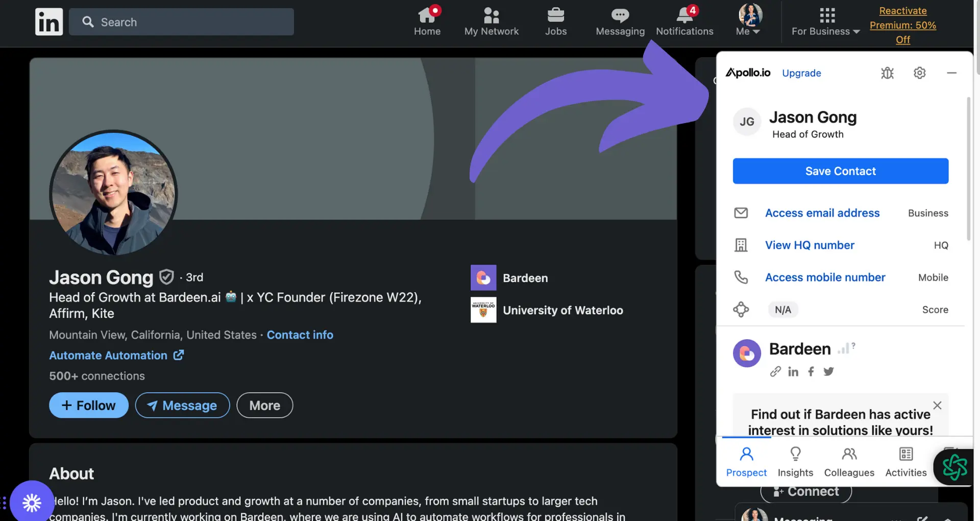Click into the LinkedIn Search field

point(181,22)
